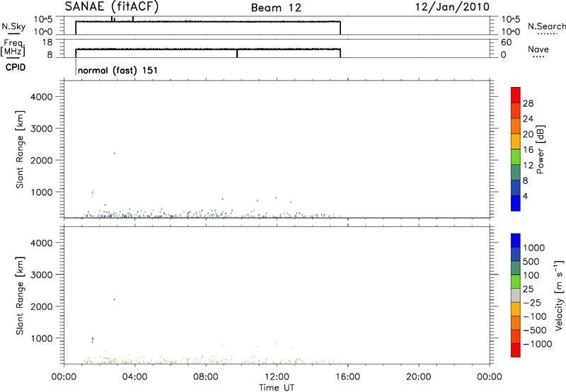Select the 4-8 dB blue power swatch

[x=516, y=188]
